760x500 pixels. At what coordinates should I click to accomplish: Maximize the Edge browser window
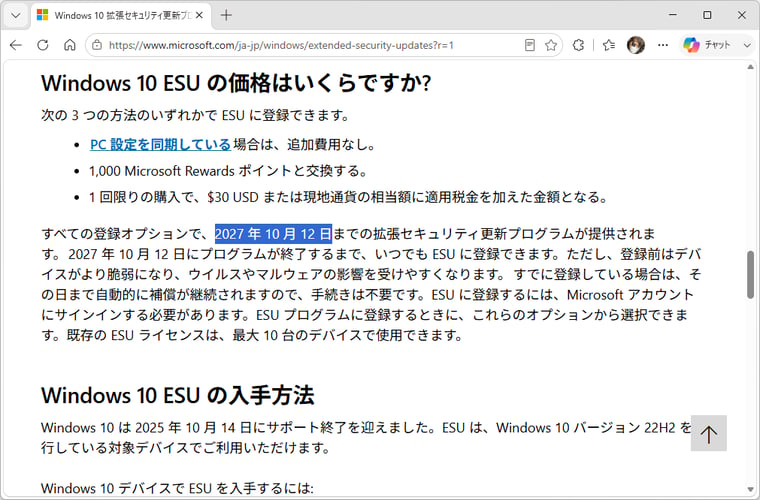click(707, 15)
